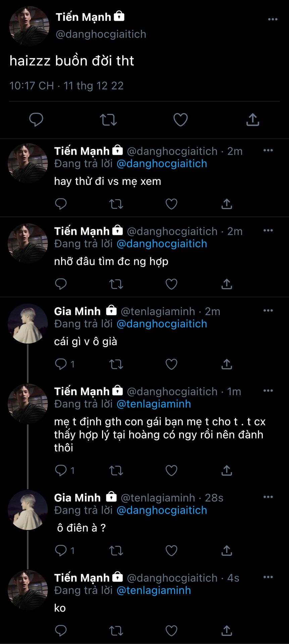The image size is (289, 644).
Task: Like the reply "hay thử đi vs mẹ xem"
Action: click(171, 204)
